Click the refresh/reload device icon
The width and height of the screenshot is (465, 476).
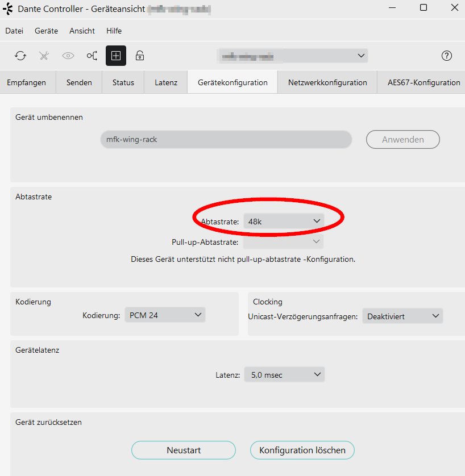[x=20, y=56]
